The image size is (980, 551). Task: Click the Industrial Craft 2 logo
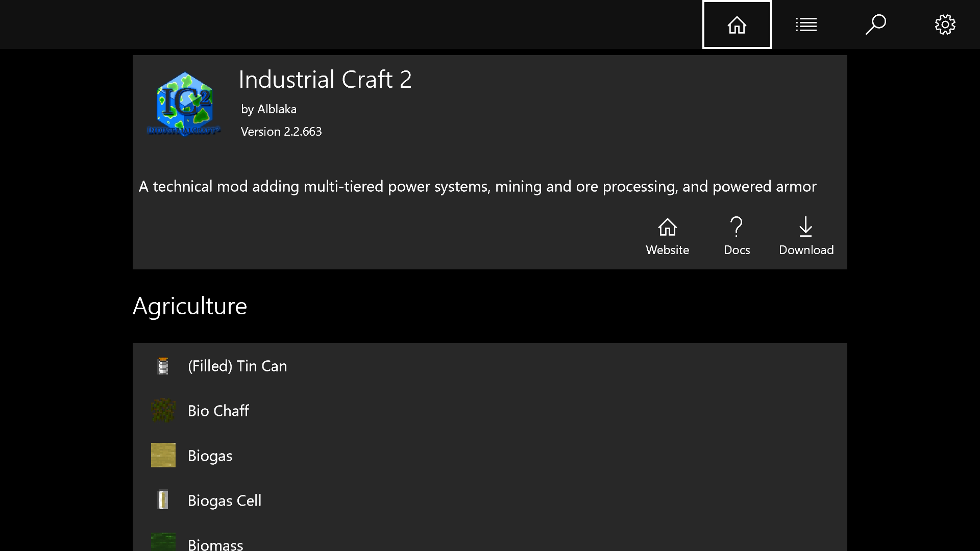click(184, 105)
